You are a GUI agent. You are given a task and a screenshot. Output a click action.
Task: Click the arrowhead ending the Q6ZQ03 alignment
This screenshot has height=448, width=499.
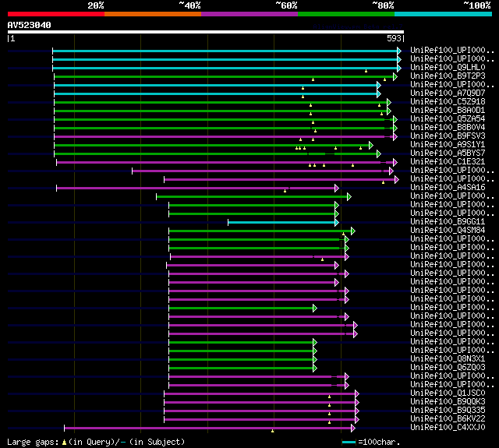[x=315, y=369]
